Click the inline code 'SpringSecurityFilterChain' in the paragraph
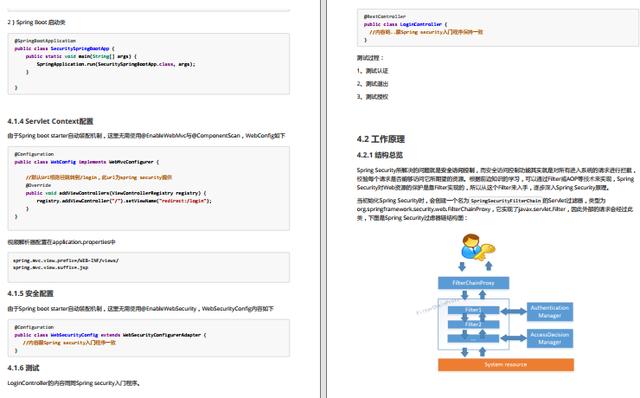The image size is (640, 398). tap(505, 201)
